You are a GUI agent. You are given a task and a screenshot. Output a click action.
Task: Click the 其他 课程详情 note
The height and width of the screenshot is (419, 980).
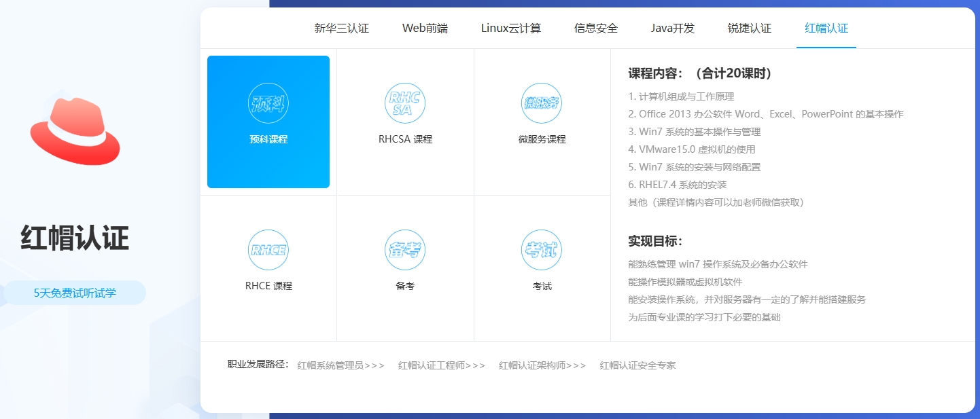pos(716,202)
